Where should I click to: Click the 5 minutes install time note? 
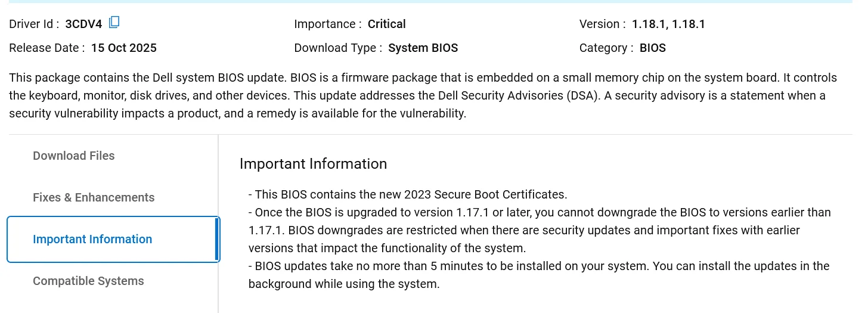pyautogui.click(x=539, y=275)
